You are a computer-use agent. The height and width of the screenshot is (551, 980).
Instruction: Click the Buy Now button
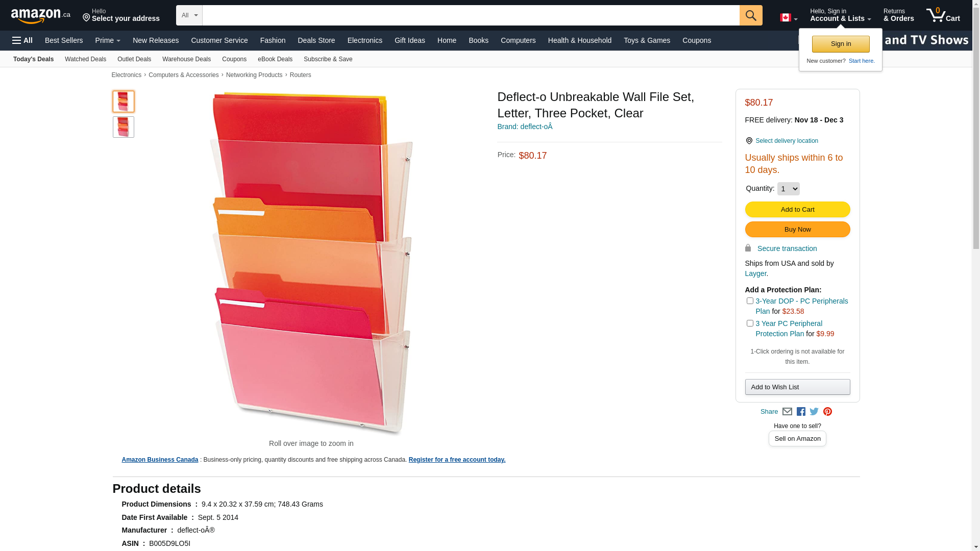(797, 230)
